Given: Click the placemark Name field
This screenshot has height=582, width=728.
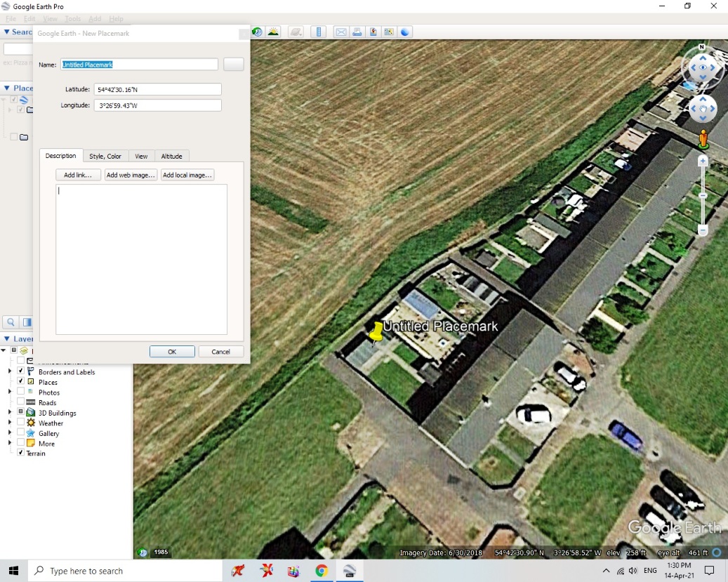Looking at the screenshot, I should (x=139, y=65).
